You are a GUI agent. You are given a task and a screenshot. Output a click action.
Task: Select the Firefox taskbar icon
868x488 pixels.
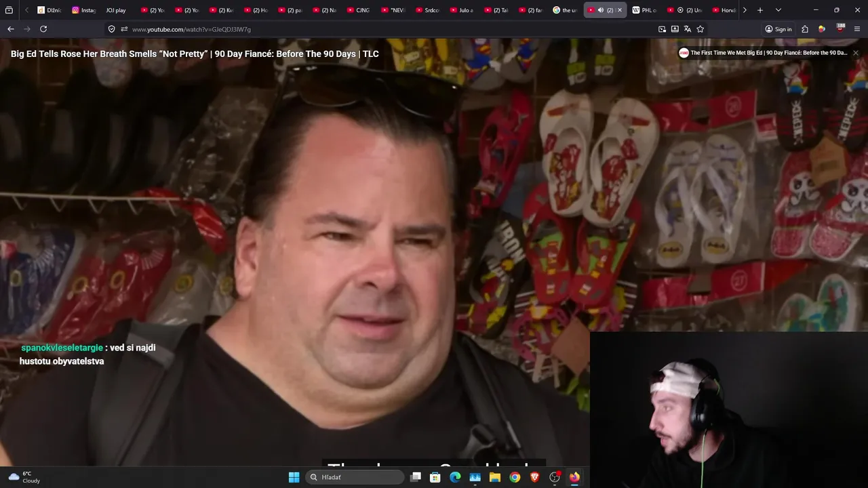(x=574, y=477)
